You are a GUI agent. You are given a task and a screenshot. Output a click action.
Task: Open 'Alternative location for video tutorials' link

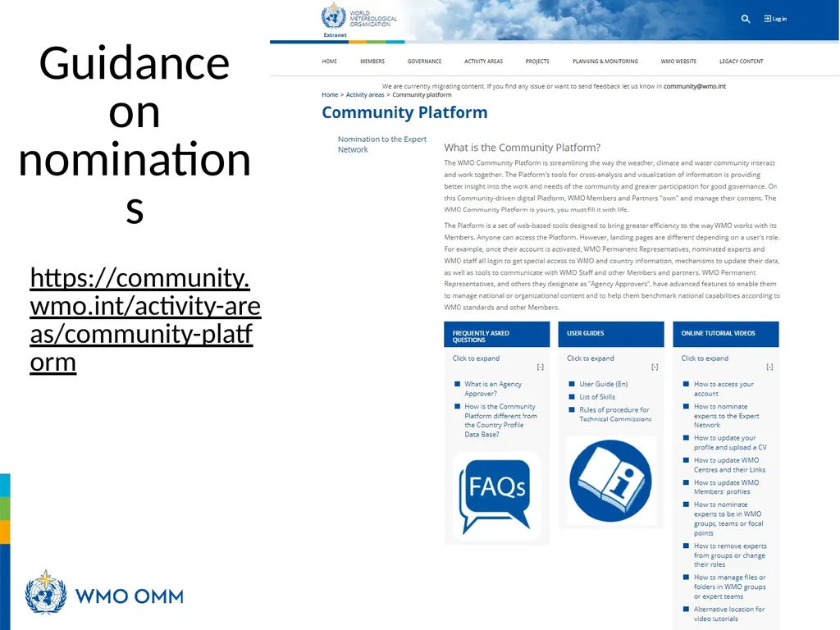tap(729, 614)
